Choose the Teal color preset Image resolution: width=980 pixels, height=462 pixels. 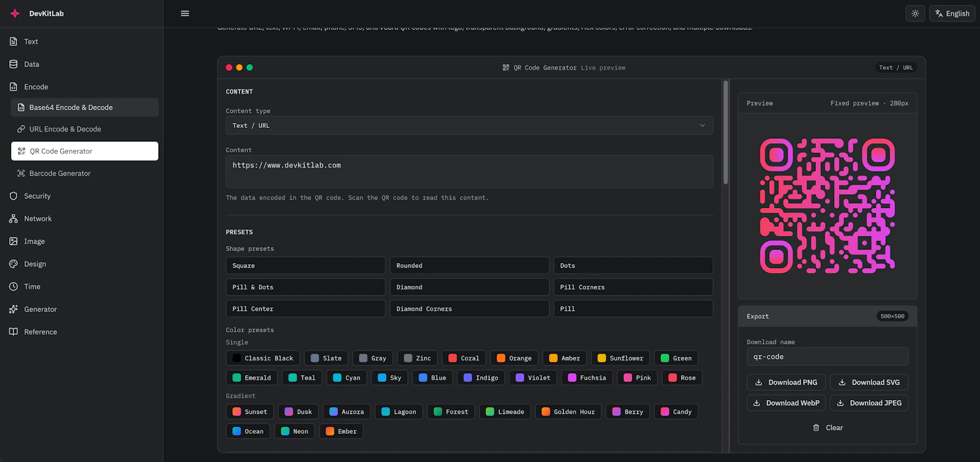(x=302, y=378)
